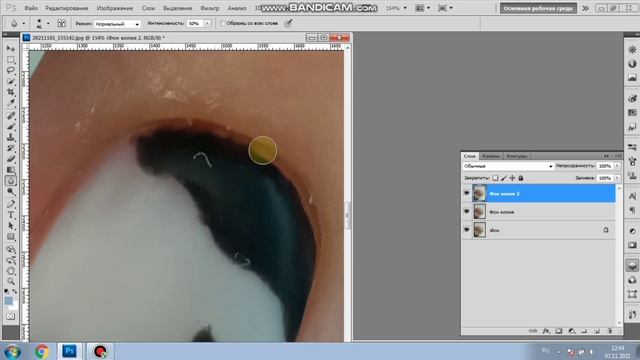Select the Clone Stamp tool
640x360 pixels.
tap(11, 137)
